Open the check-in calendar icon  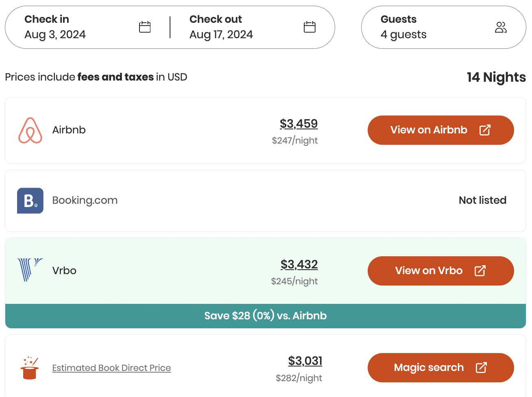pos(145,26)
